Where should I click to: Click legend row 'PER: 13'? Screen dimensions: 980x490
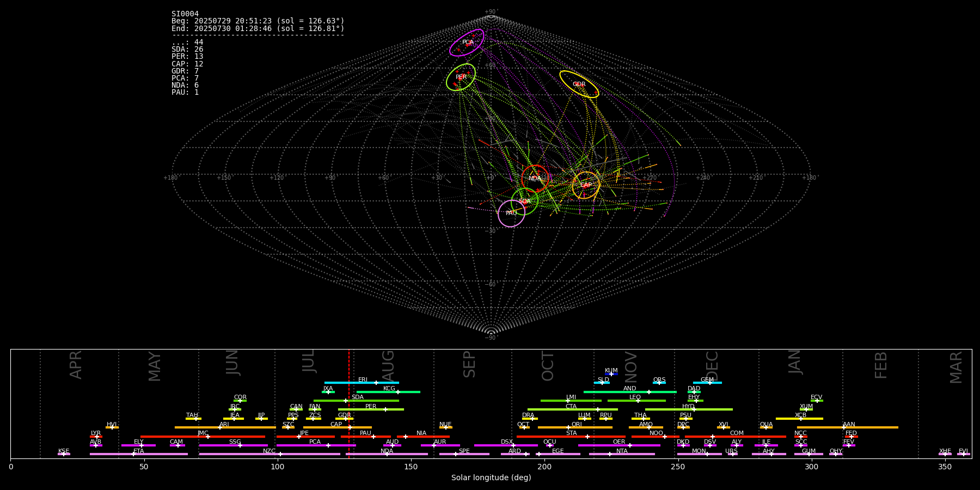187,57
